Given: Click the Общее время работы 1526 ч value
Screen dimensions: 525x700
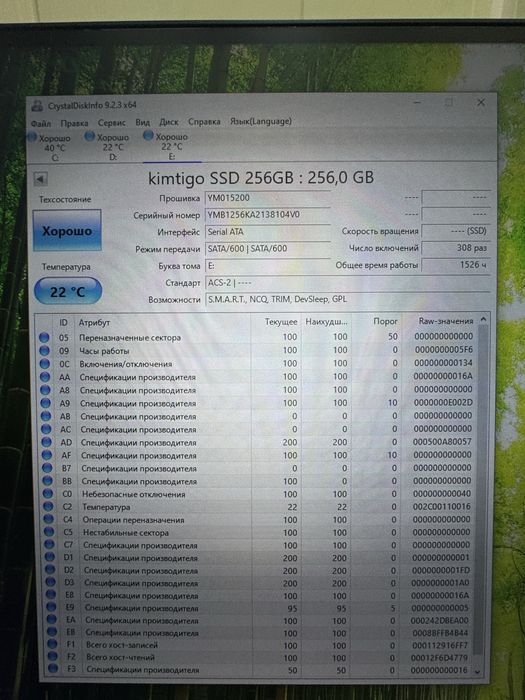Looking at the screenshot, I should [456, 265].
